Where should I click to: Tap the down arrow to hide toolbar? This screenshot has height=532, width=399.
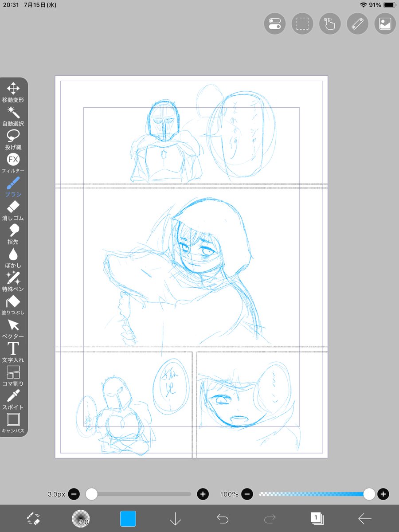coord(175,518)
